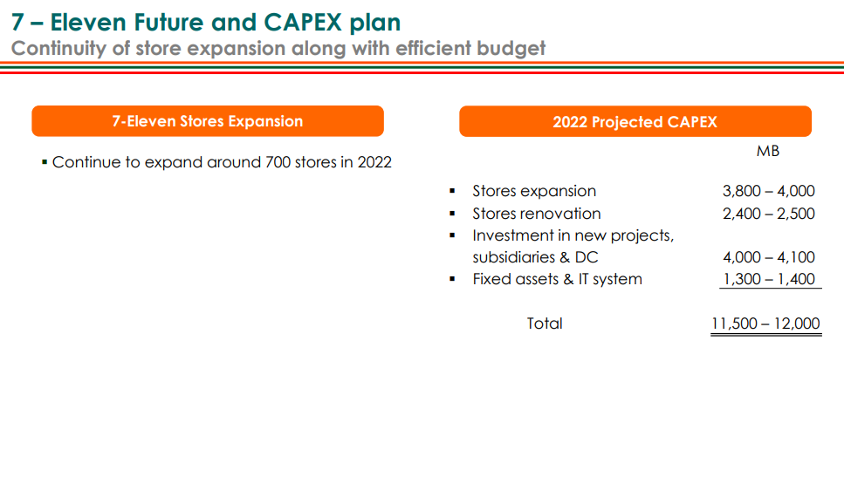Select the '2022 Projected CAPEX' orange header

coord(635,121)
